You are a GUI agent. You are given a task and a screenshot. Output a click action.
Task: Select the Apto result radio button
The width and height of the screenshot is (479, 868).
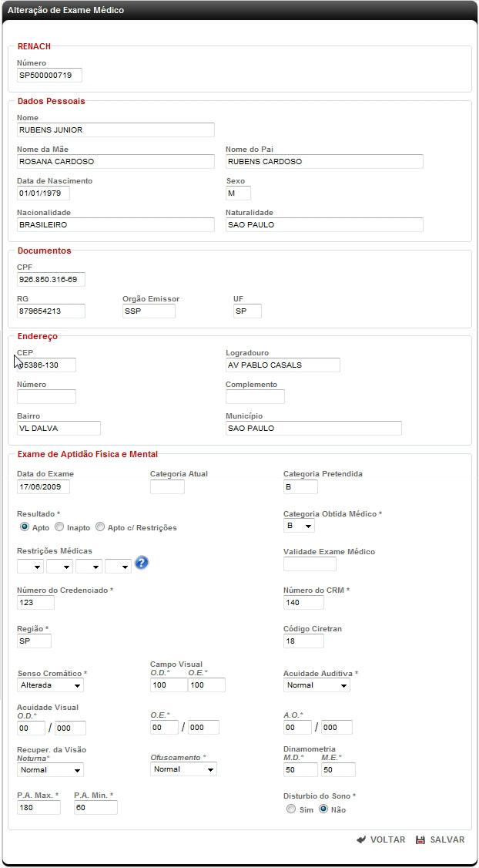[x=25, y=527]
